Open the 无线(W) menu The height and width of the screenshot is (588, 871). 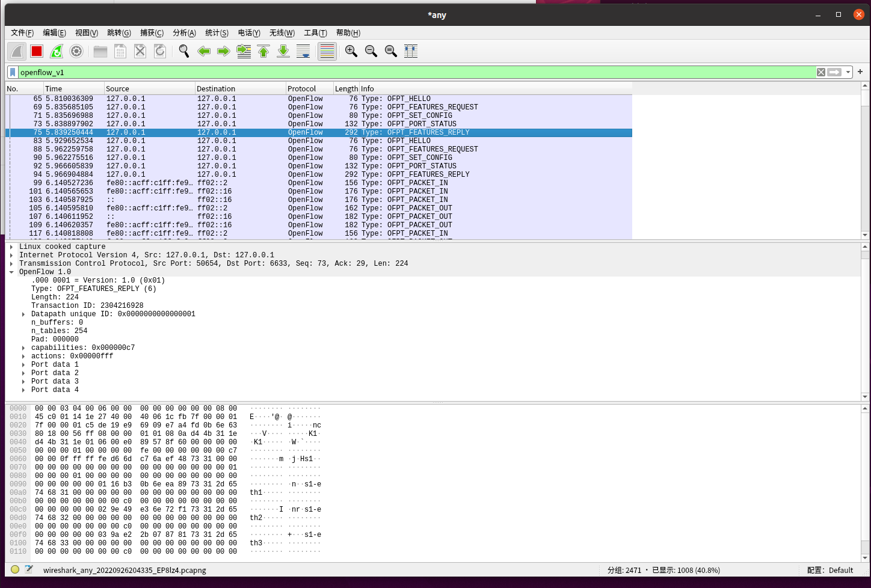pyautogui.click(x=282, y=32)
